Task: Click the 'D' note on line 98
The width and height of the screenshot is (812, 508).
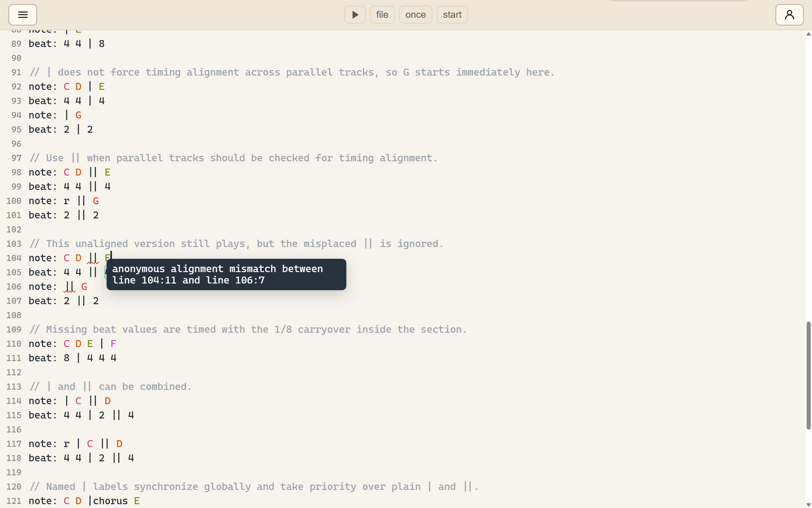Action: [x=78, y=172]
